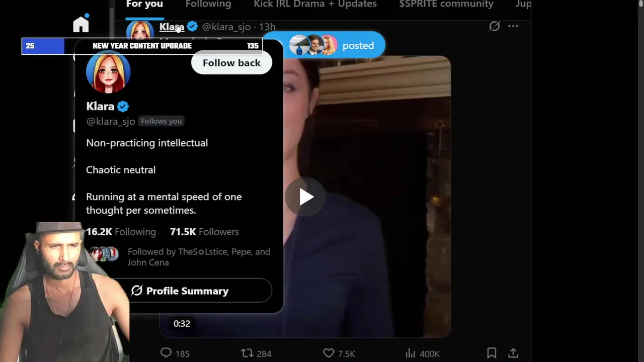This screenshot has width=644, height=362.
Task: Open the @klara_sjo handle in post header
Action: [226, 27]
